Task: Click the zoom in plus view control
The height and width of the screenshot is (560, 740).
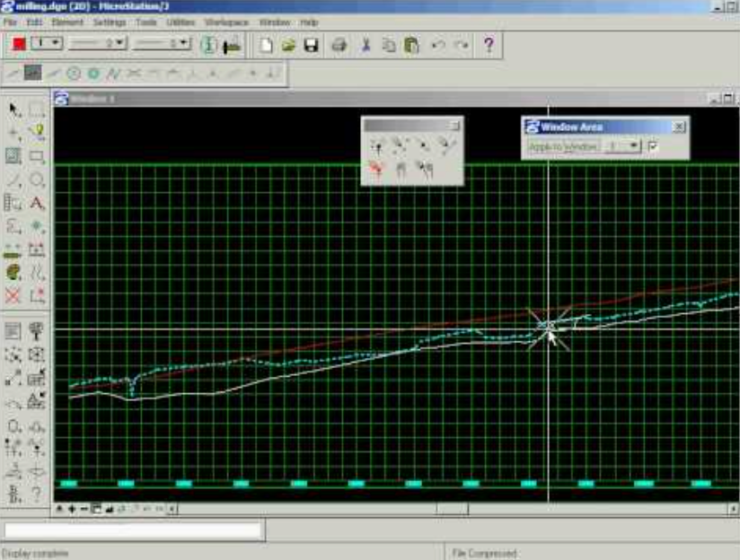Action: pos(72,509)
